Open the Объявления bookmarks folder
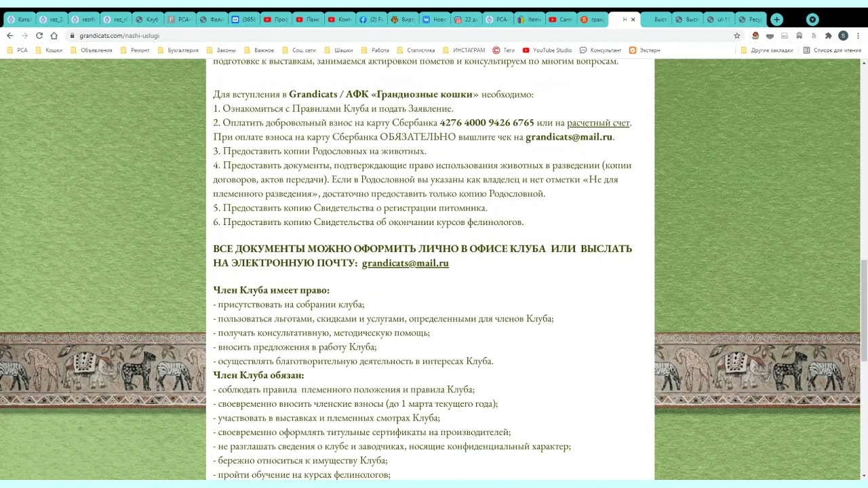Image resolution: width=868 pixels, height=488 pixels. click(x=92, y=50)
